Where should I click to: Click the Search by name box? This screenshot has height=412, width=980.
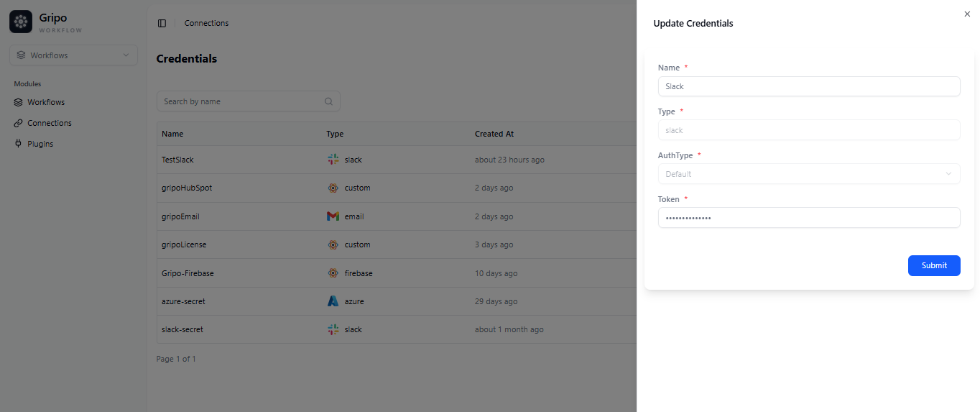coord(241,101)
